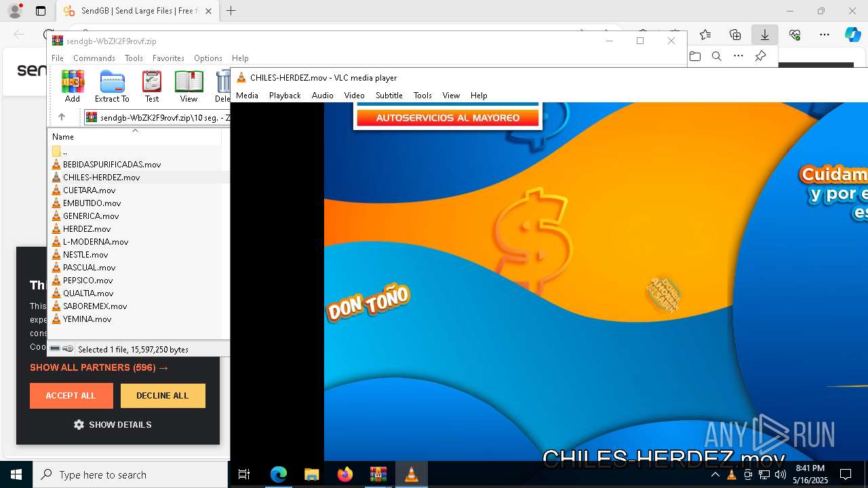Select PEPSICO.mov in file list
Image resolution: width=868 pixels, height=488 pixels.
[x=87, y=281]
